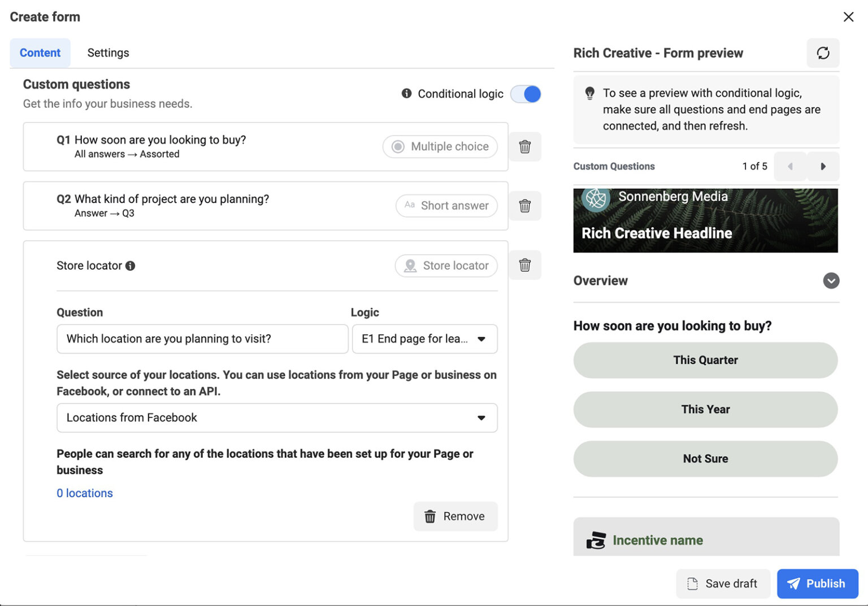Delete question Q1 using its trash icon
Image resolution: width=868 pixels, height=606 pixels.
[x=524, y=146]
